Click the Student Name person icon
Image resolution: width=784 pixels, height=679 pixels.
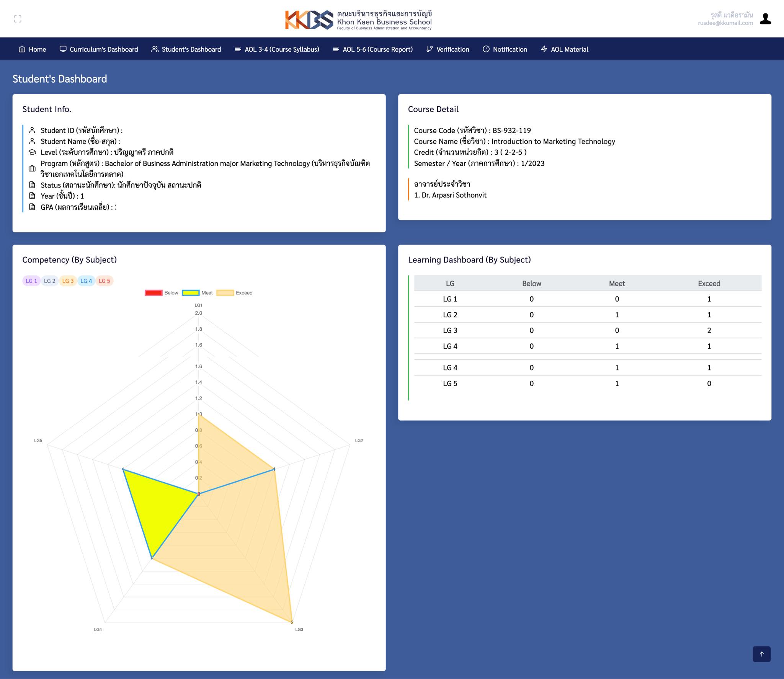(32, 141)
